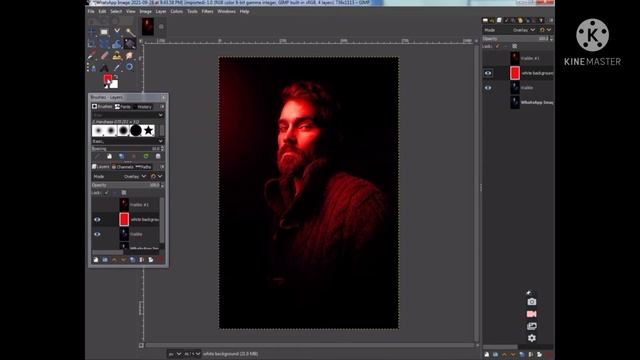The width and height of the screenshot is (640, 360).
Task: Select the Unified Transform tool
Action: coord(104,43)
